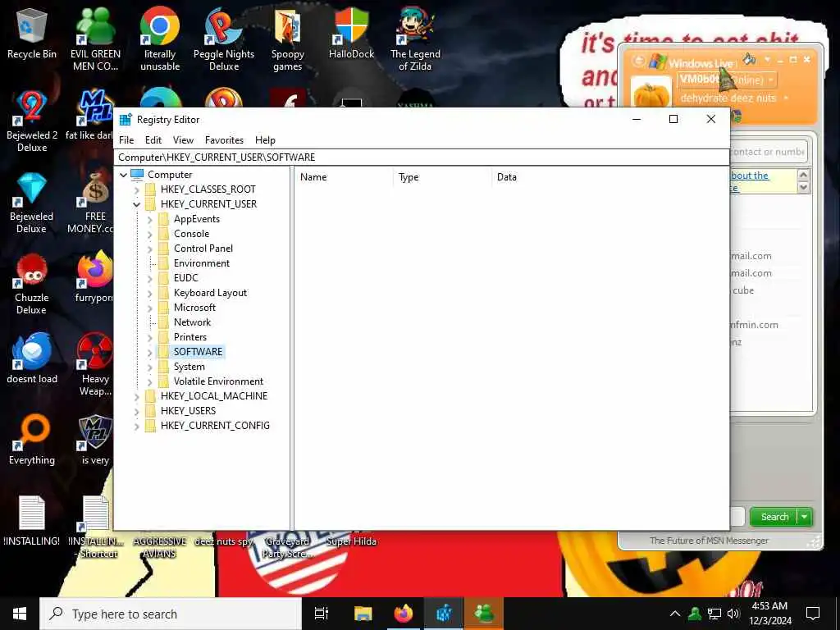Screen dimensions: 840x630
Task: Switch to the Messenger taskbar button
Action: point(484,614)
